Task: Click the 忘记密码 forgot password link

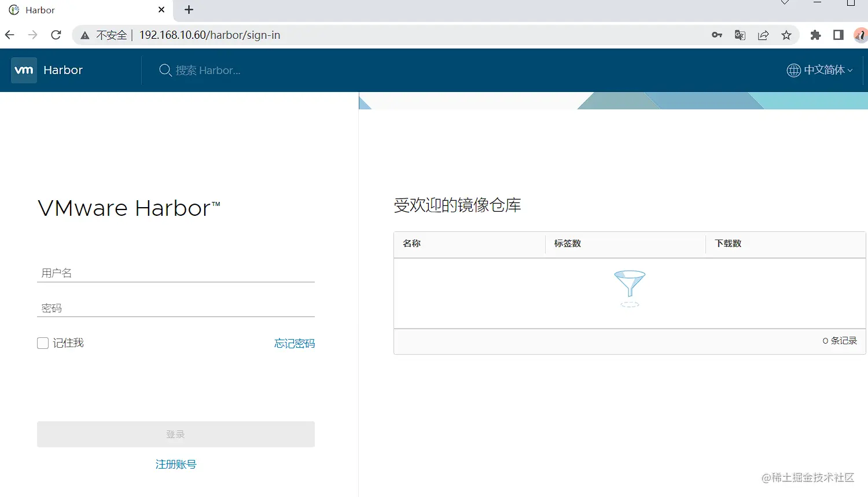Action: click(295, 344)
